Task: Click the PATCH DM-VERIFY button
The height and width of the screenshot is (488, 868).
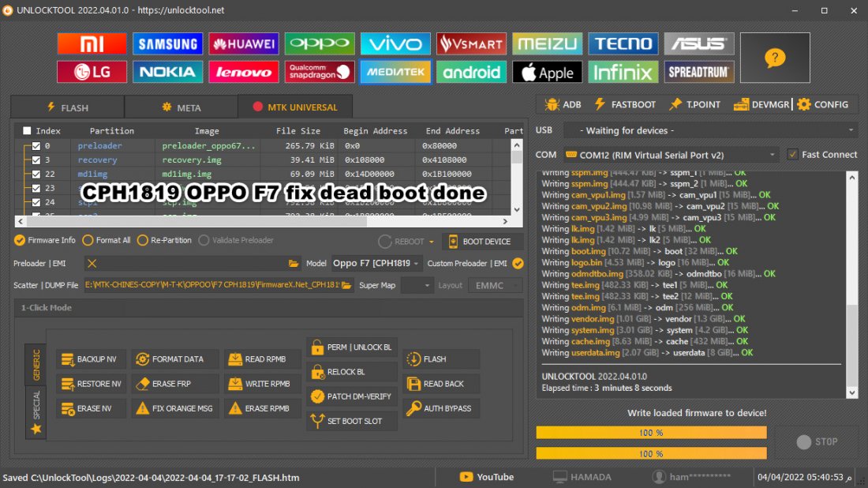Action: 351,396
